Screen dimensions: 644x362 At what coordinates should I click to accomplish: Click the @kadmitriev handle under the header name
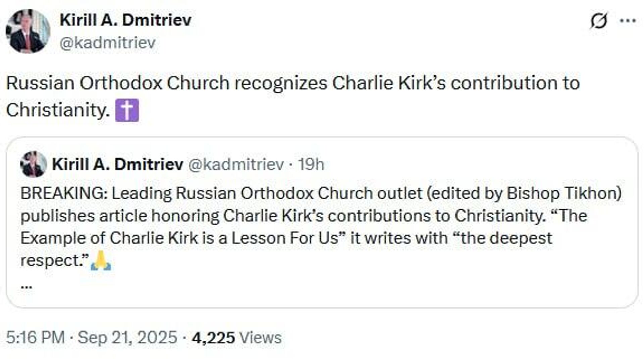tap(108, 43)
